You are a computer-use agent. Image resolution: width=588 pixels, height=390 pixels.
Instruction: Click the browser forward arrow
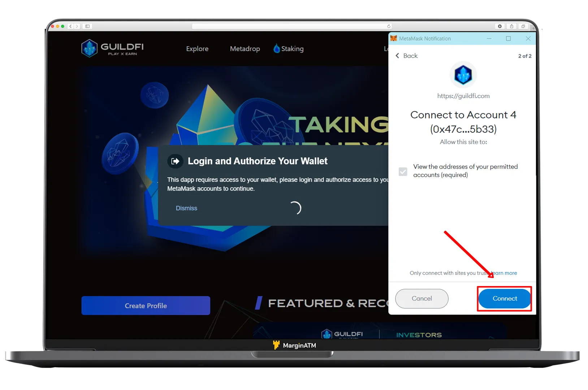click(77, 26)
